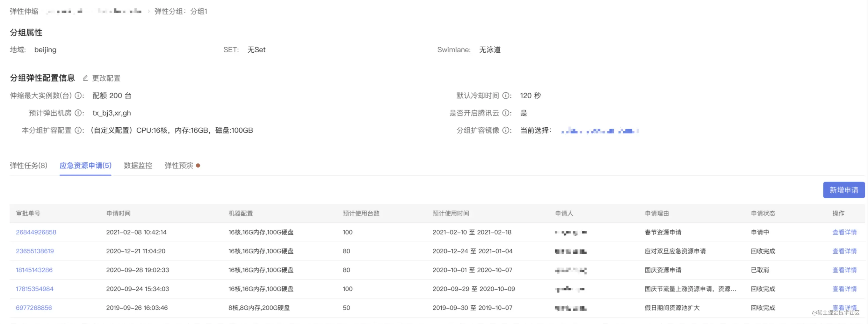Screen dimensions: 868x324
Task: Click the 申请时间 column header
Action: [119, 213]
